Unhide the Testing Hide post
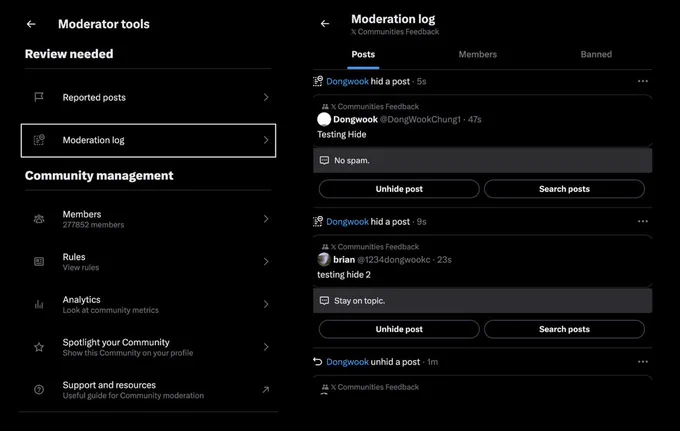 [399, 189]
